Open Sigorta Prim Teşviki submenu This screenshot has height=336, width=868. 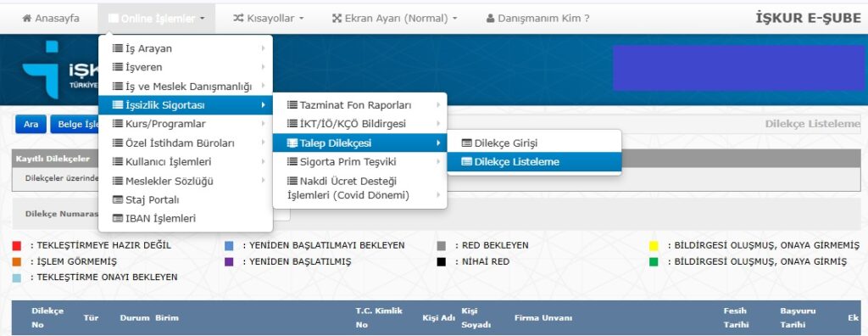(359, 162)
